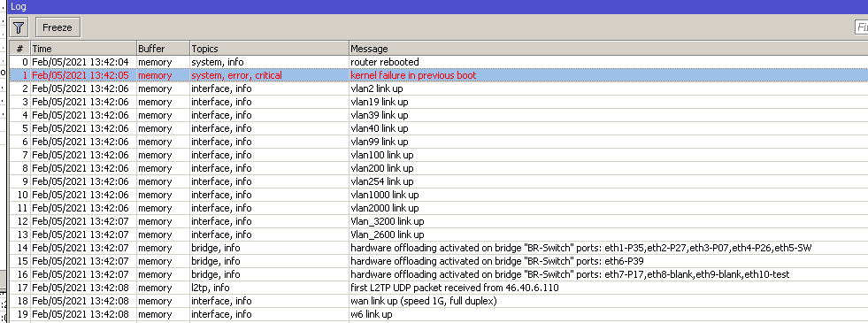Select the 'vlan100 link up' row
This screenshot has width=868, height=323.
(x=439, y=155)
